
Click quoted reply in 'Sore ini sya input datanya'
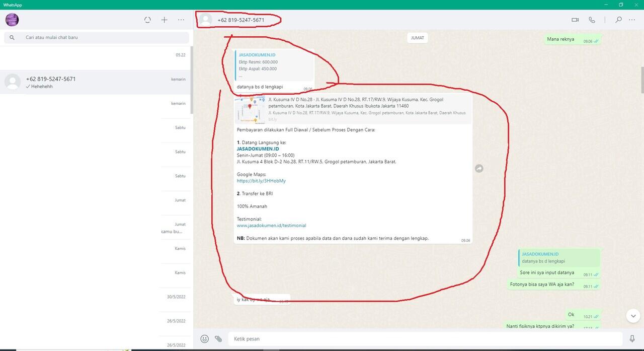[559, 258]
